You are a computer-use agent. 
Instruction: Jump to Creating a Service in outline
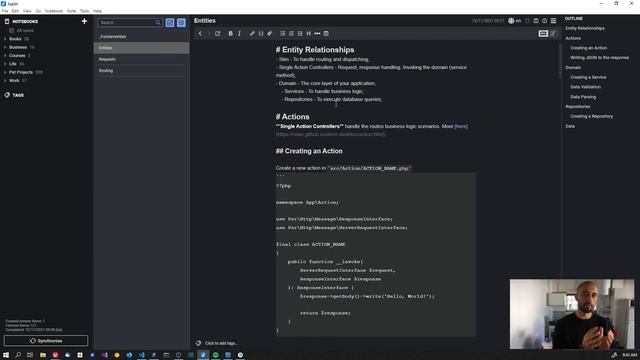(588, 77)
